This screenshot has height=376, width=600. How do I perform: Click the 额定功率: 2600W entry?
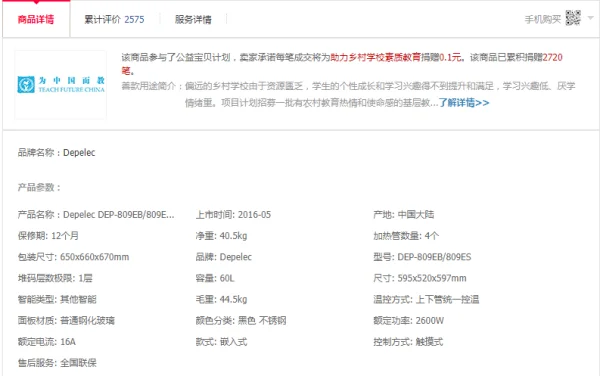(409, 321)
